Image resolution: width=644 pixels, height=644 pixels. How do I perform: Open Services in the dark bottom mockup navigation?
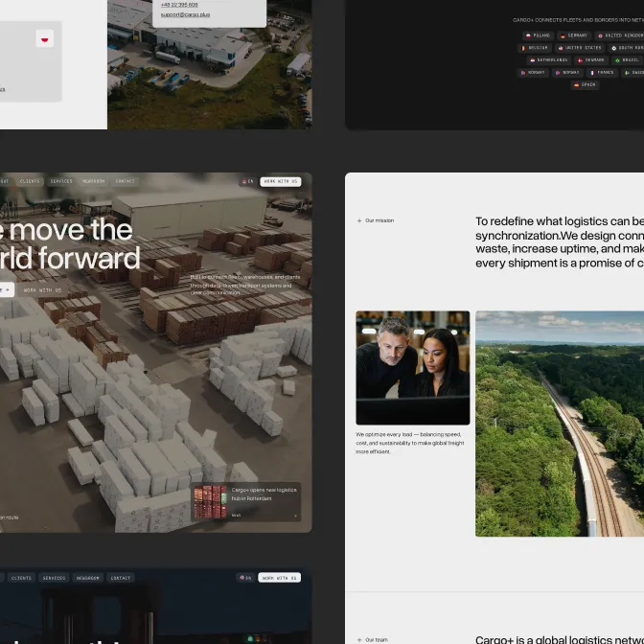pos(55,578)
